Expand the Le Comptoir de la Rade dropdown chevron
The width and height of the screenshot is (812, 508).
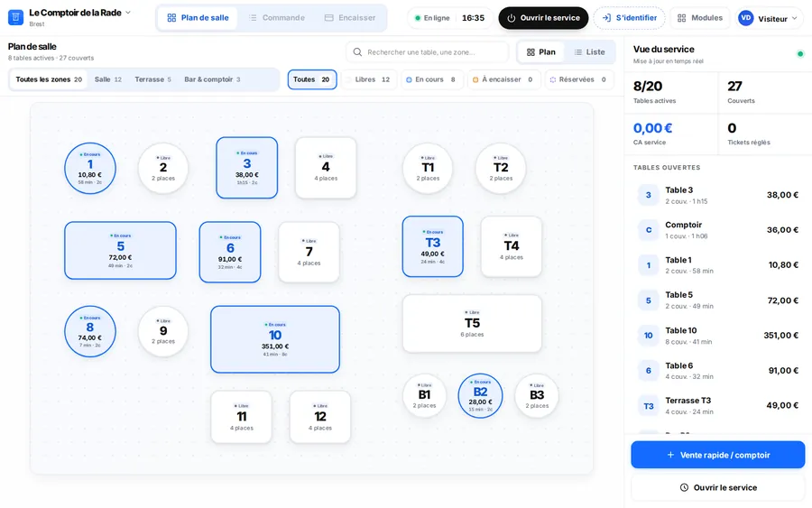[x=128, y=13]
